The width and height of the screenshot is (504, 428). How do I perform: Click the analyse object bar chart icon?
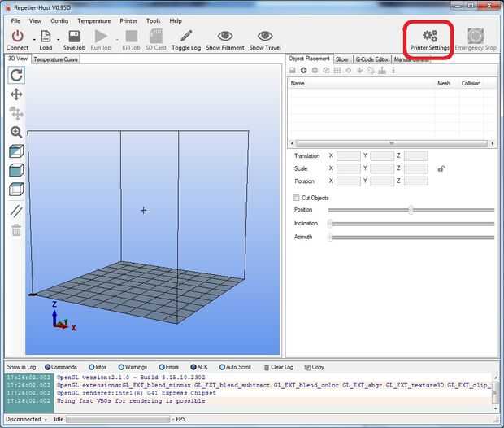[382, 70]
